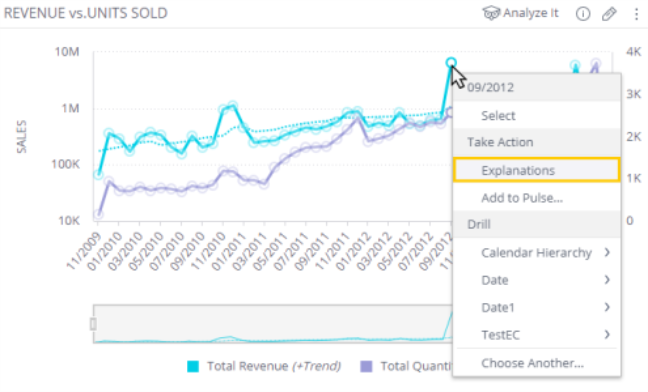This screenshot has height=392, width=648.
Task: Click the first quantity point at 11/2009
Action: (98, 214)
